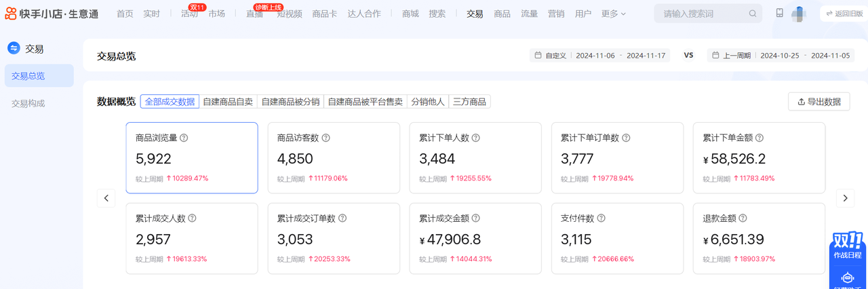868x289 pixels.
Task: Show help for 累计下单金额
Action: tap(759, 138)
